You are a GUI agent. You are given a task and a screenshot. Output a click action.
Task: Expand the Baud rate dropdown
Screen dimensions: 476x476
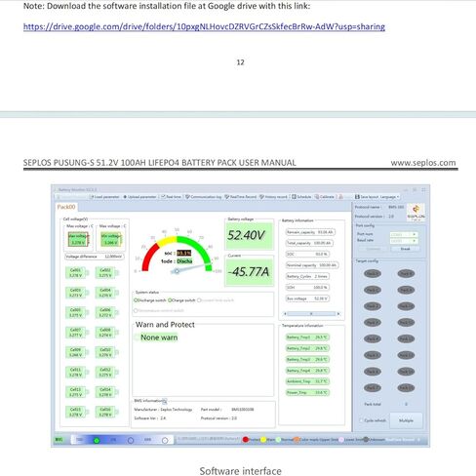coord(404,241)
